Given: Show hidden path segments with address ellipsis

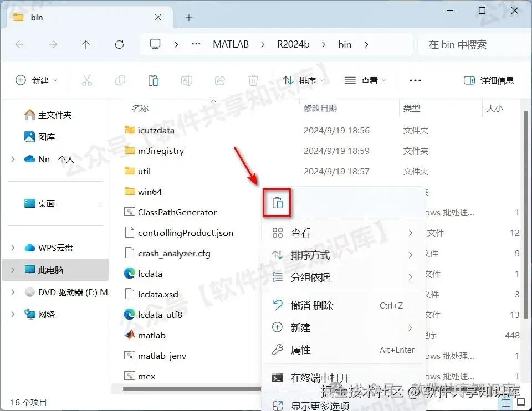Looking at the screenshot, I should (196, 44).
